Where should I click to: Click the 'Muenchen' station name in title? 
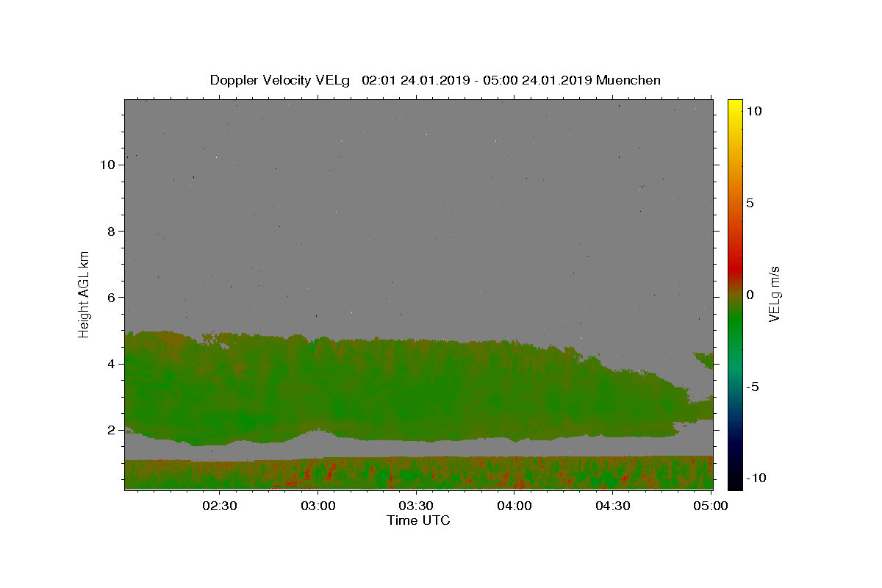(x=629, y=80)
